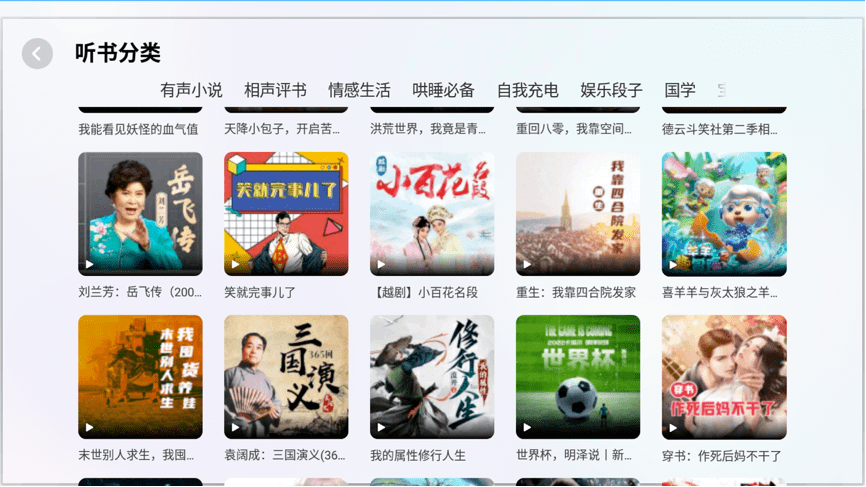Open the 修行人生 album cover
Image resolution: width=866 pixels, height=487 pixels.
pos(432,377)
